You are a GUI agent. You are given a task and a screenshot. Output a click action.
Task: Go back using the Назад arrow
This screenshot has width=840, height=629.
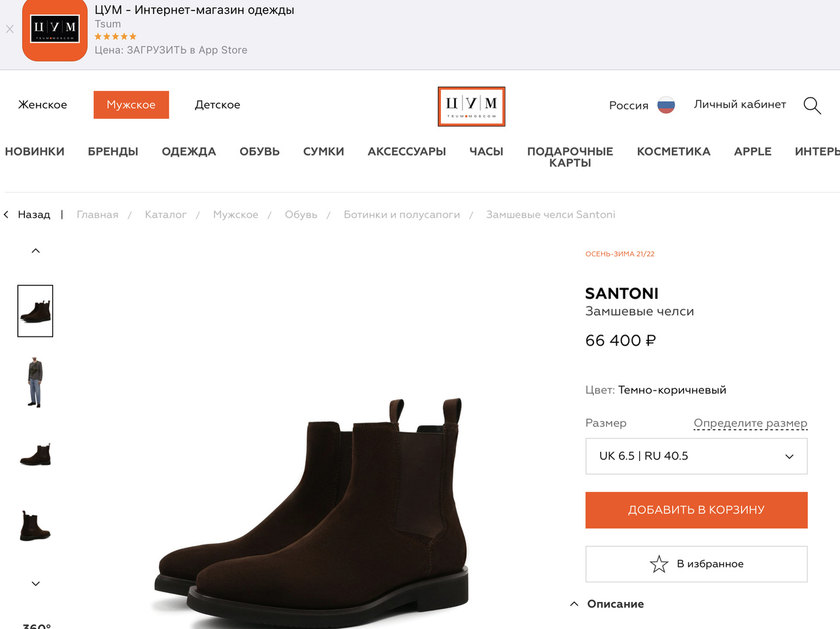click(x=7, y=214)
